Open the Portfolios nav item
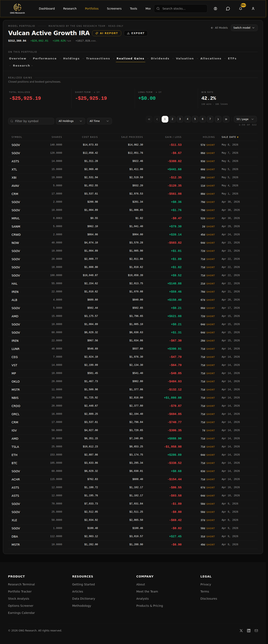268x644 pixels. (x=91, y=9)
